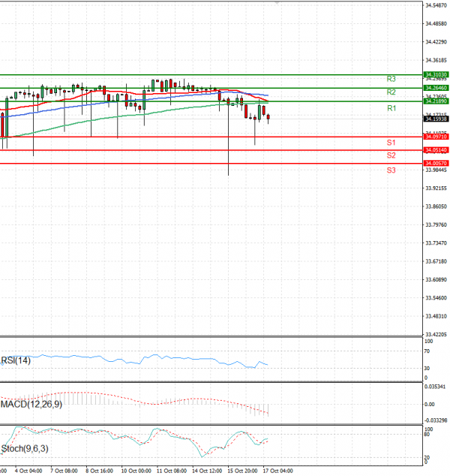Click the 8 Oct 16:00 time label
Viewport: 450px width, 476px height.
tap(100, 471)
